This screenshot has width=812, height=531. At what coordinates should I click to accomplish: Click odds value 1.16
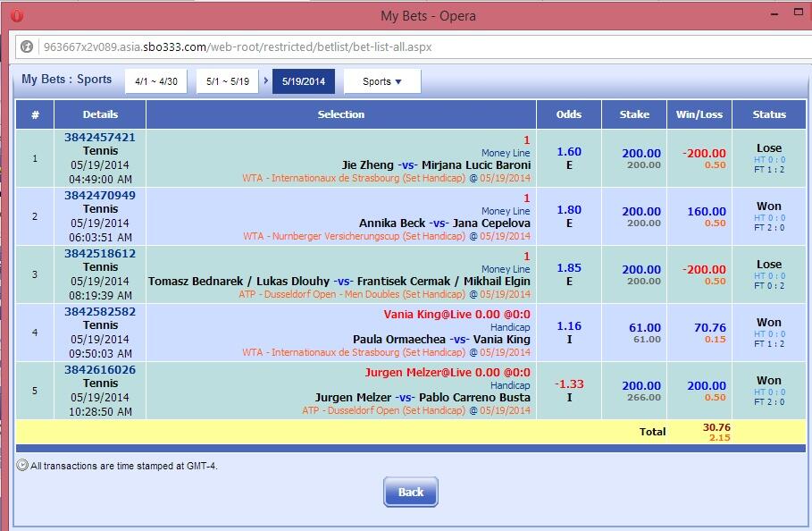(x=569, y=325)
